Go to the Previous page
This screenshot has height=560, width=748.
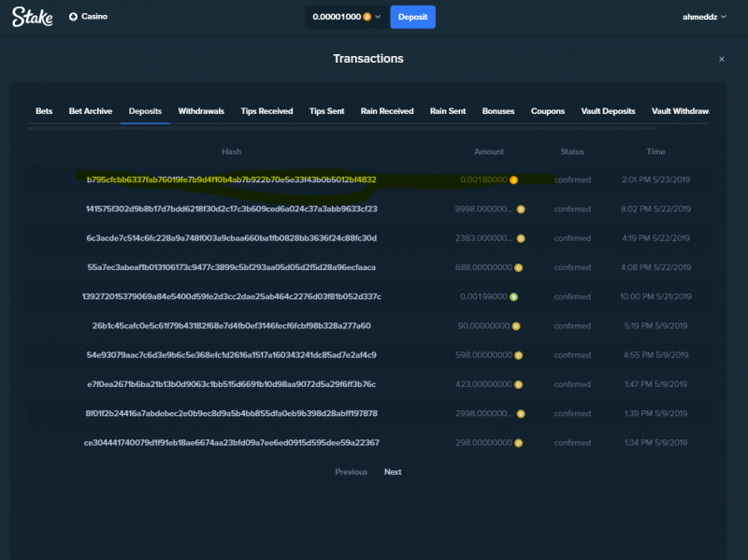(352, 472)
